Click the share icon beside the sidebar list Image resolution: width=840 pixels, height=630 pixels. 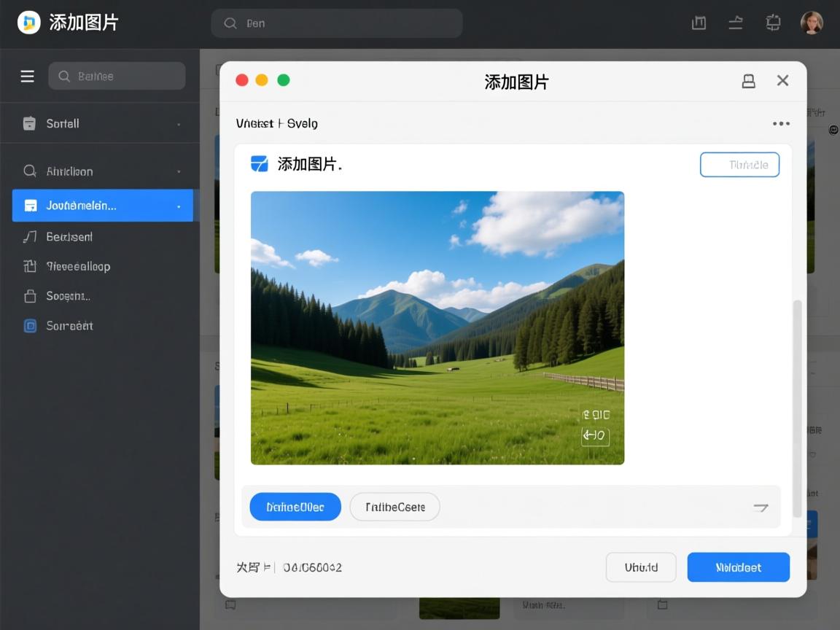tap(29, 266)
